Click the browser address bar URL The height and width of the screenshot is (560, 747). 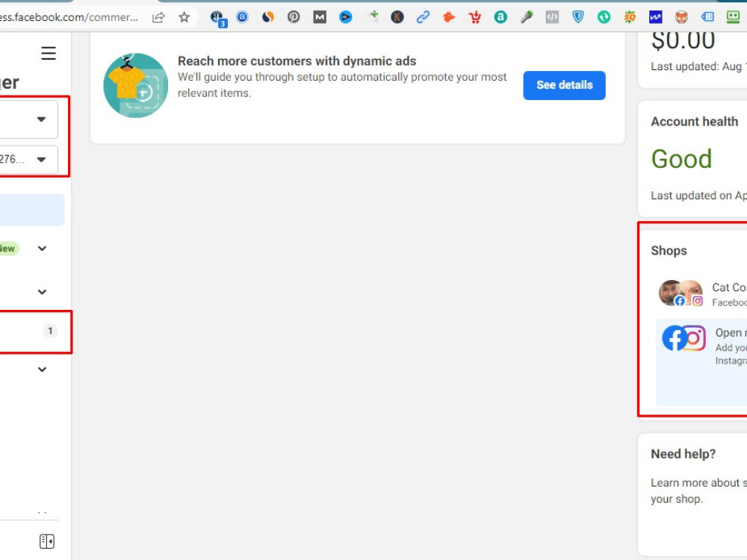point(69,18)
